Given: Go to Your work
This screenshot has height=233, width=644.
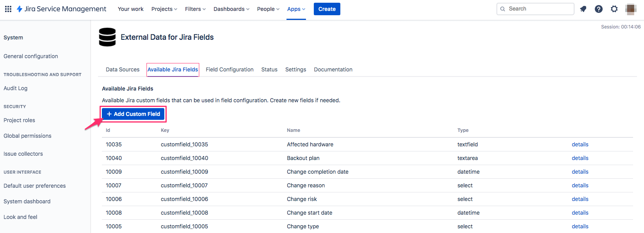Looking at the screenshot, I should coord(131,9).
